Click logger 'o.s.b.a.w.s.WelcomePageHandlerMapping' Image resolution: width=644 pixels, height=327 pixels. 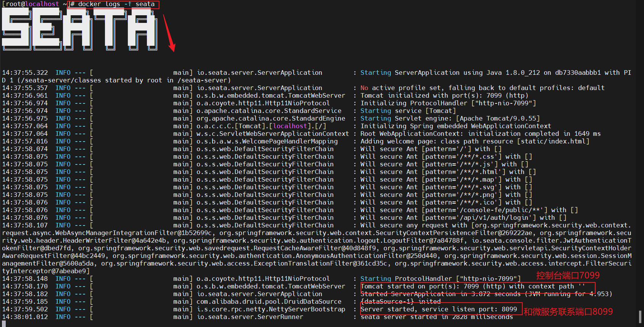coord(267,141)
